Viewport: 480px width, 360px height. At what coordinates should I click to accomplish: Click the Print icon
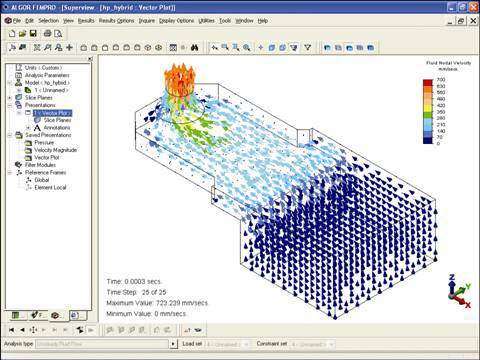(x=48, y=34)
